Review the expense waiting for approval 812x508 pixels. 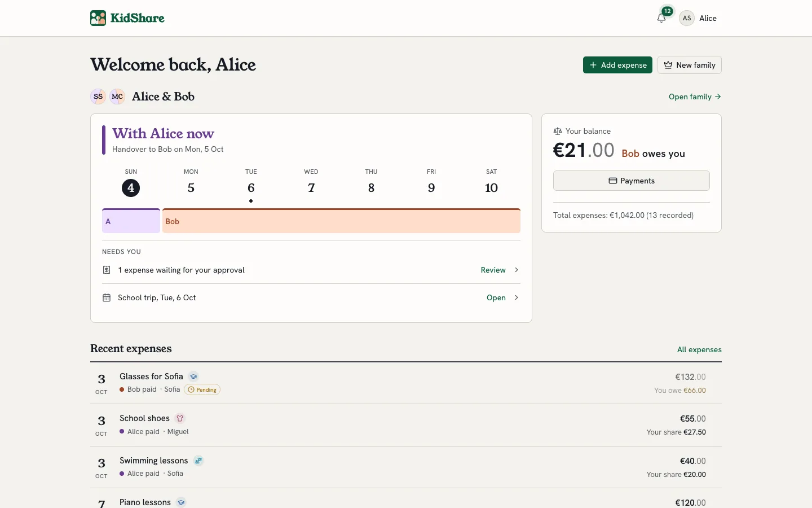493,270
